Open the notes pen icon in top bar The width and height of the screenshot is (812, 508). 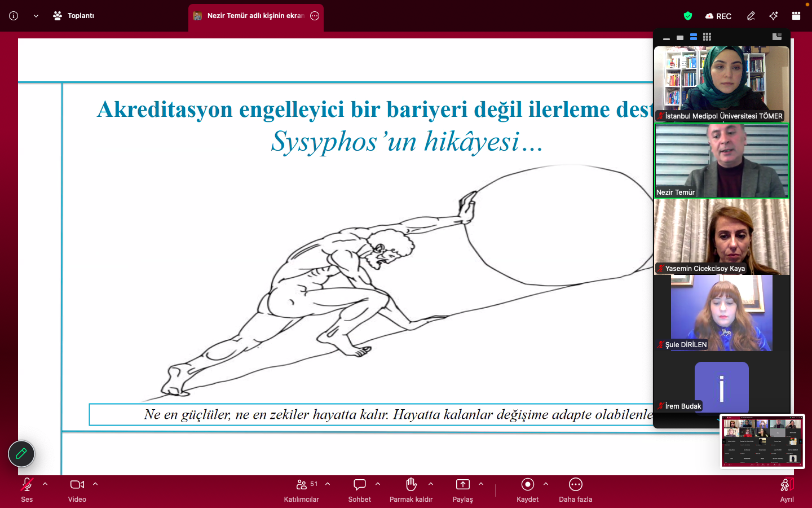(751, 16)
